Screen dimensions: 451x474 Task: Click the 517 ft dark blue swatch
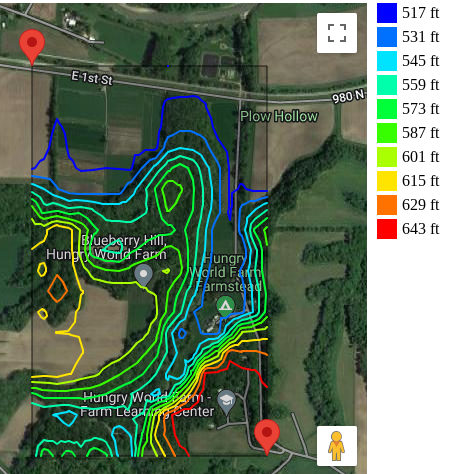[387, 13]
